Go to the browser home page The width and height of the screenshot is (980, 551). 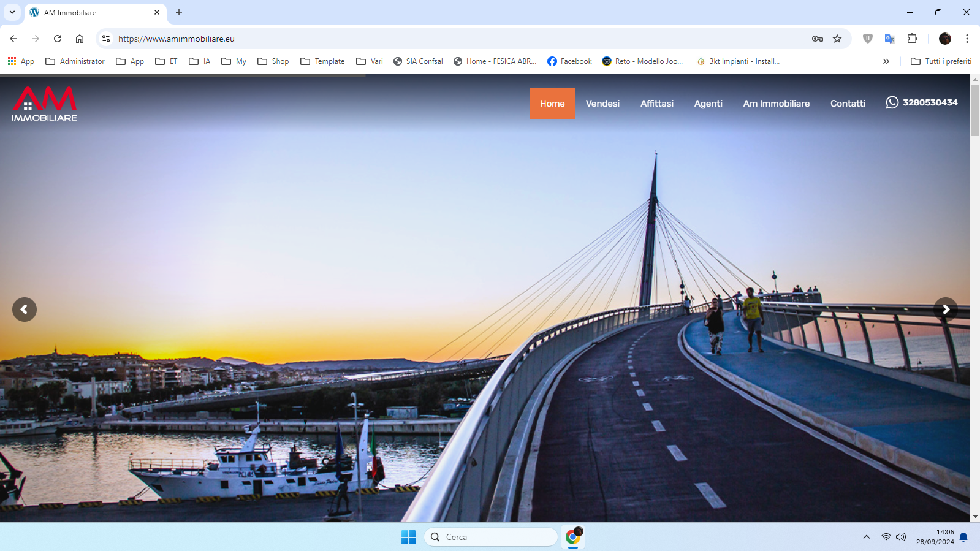pyautogui.click(x=80, y=39)
